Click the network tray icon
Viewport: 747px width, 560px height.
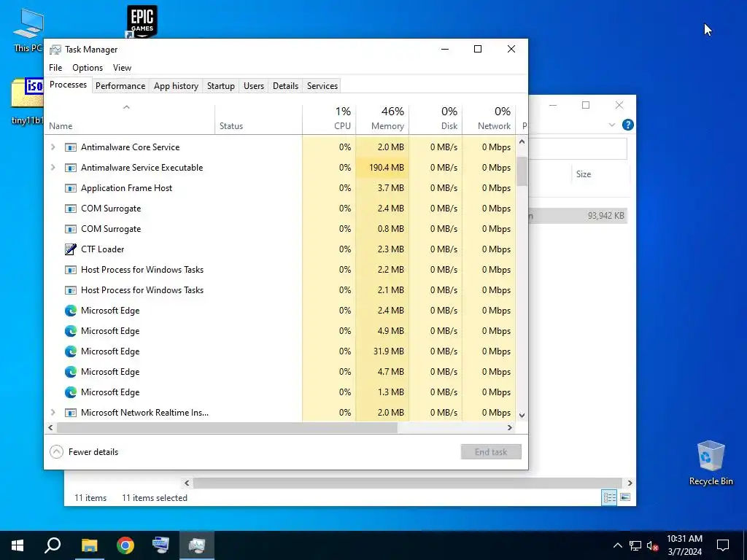point(635,545)
